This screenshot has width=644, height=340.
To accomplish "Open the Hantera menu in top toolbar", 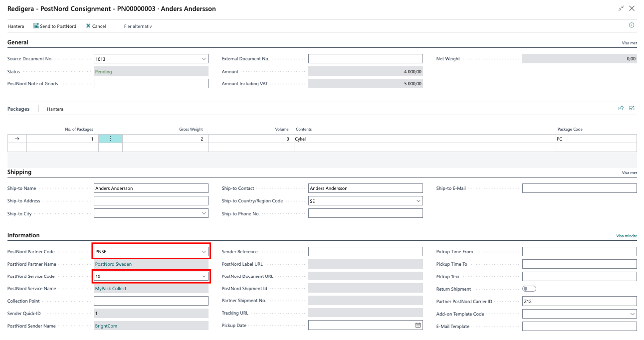I will coord(16,26).
